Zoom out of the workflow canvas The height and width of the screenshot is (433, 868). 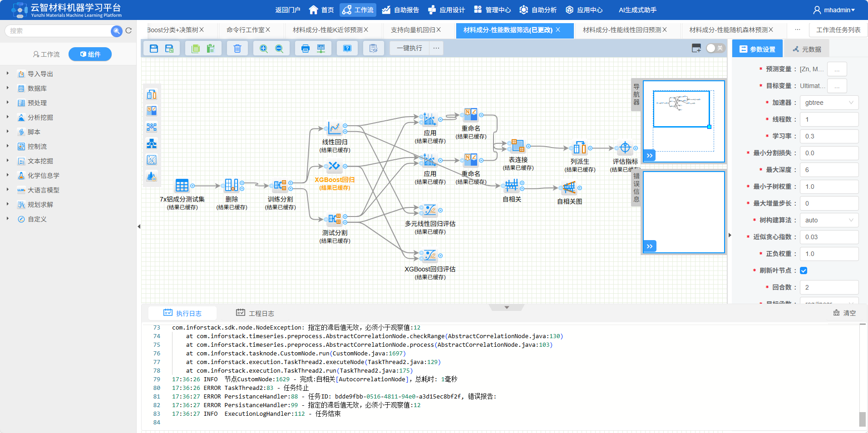[x=279, y=49]
